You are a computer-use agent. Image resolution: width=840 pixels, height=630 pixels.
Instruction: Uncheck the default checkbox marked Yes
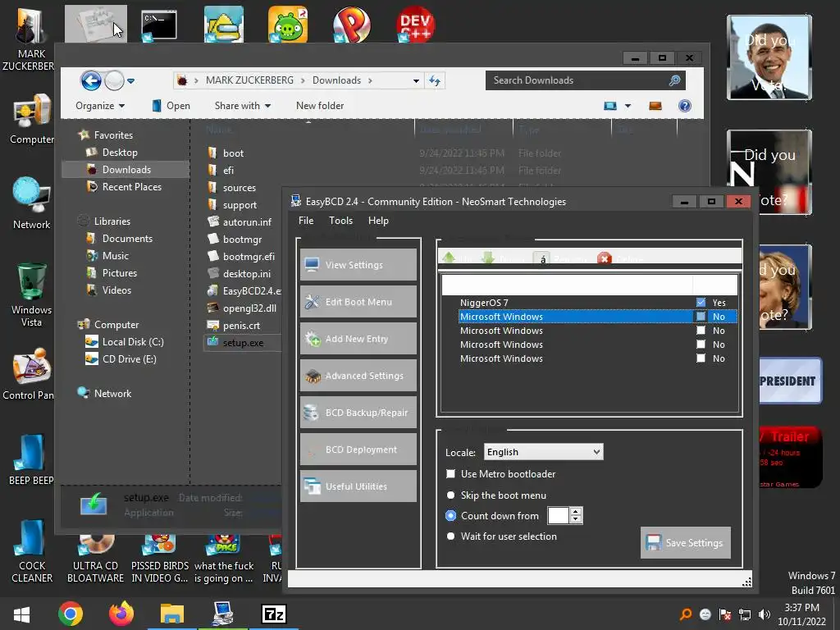[x=701, y=302]
